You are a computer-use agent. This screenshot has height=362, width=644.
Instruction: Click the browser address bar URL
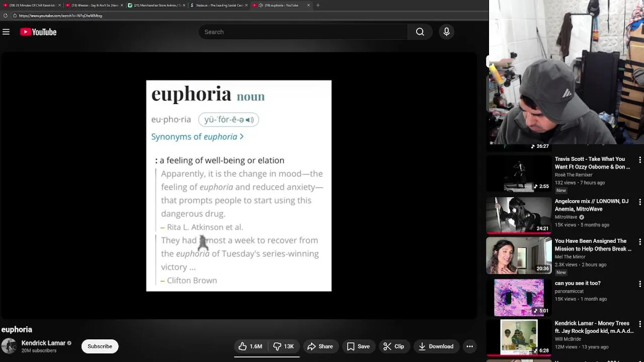click(60, 16)
